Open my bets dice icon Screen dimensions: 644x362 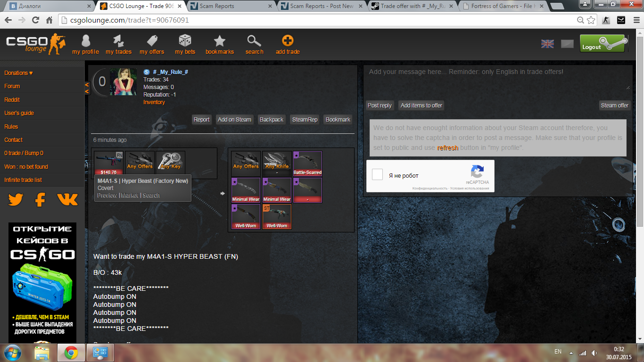185,41
